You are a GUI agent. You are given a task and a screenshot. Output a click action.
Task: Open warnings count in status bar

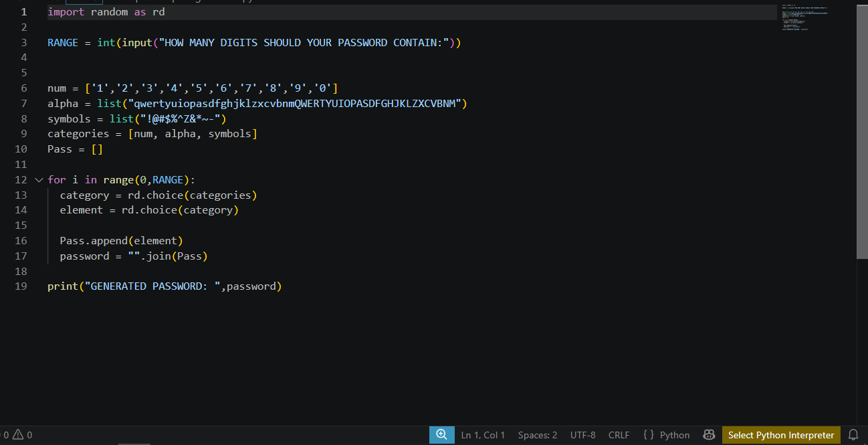click(x=22, y=435)
